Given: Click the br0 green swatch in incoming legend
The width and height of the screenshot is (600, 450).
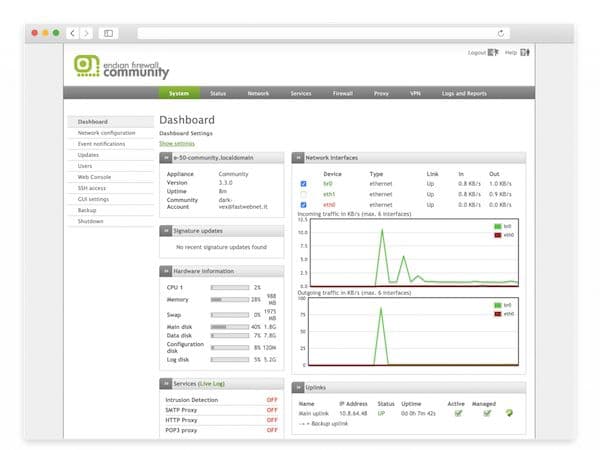Looking at the screenshot, I should point(497,227).
